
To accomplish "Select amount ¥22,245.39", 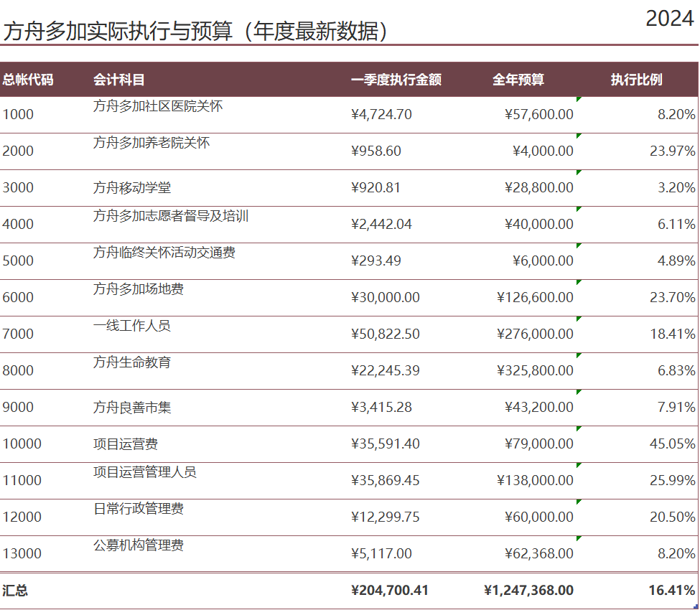I will 386,370.
